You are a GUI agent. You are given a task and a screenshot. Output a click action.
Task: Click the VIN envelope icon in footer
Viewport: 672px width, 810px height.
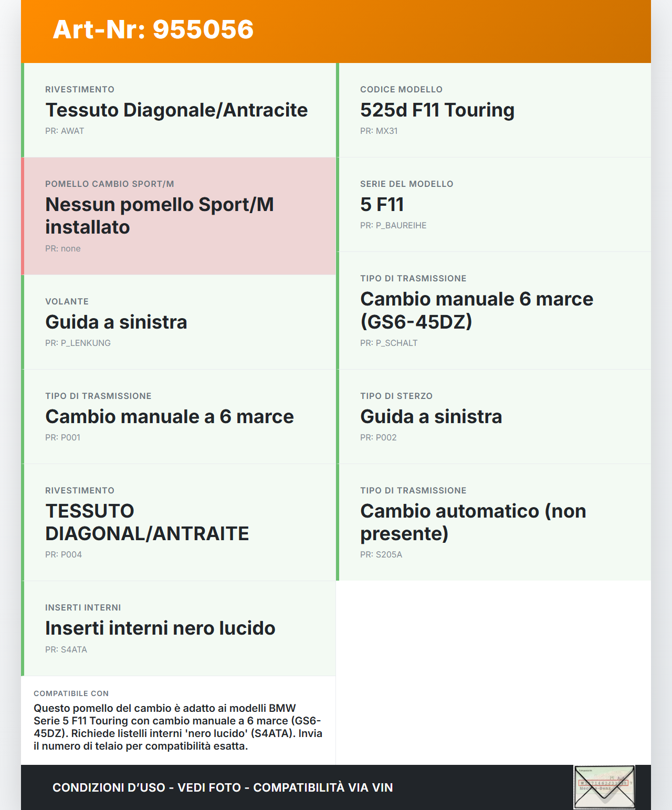click(604, 787)
